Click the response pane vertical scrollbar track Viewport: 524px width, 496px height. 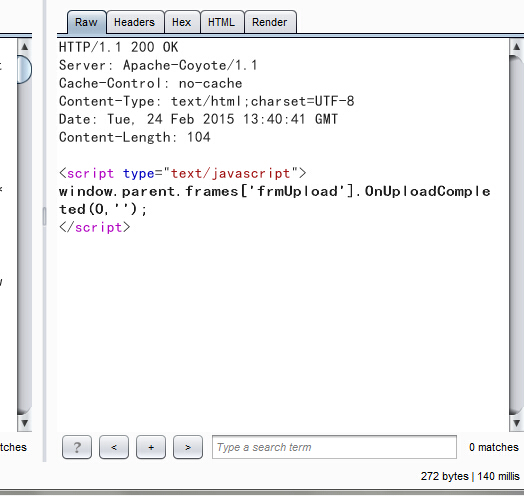click(x=516, y=235)
